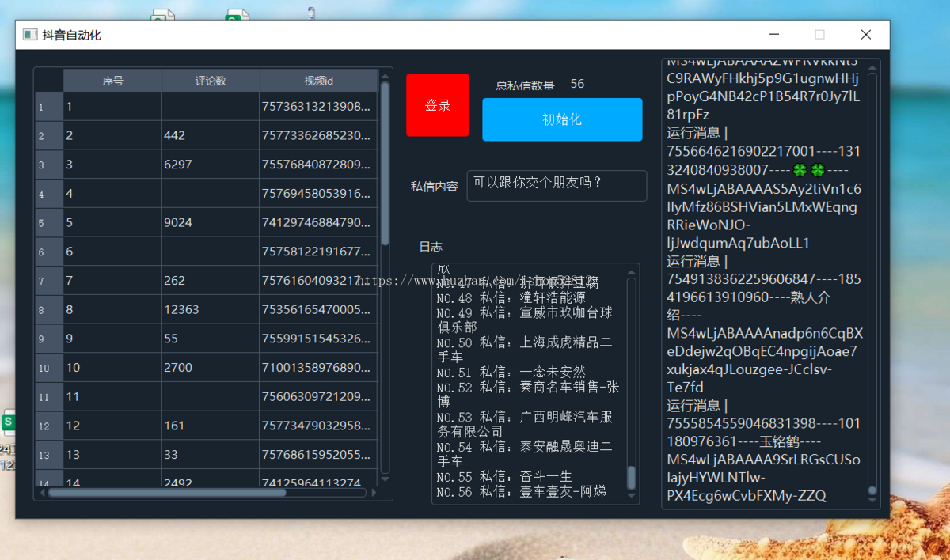Click the 抖音自动化 app icon in the title bar
The image size is (950, 560).
(x=28, y=34)
